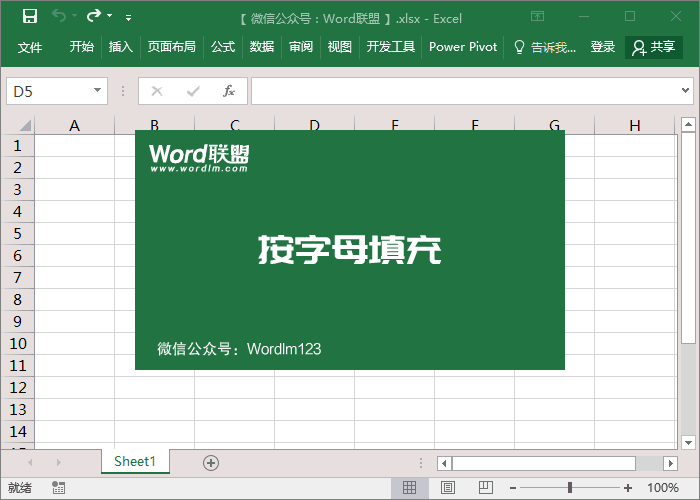Click the horizontal scrollbar thumb
700x500 pixels.
(x=544, y=463)
